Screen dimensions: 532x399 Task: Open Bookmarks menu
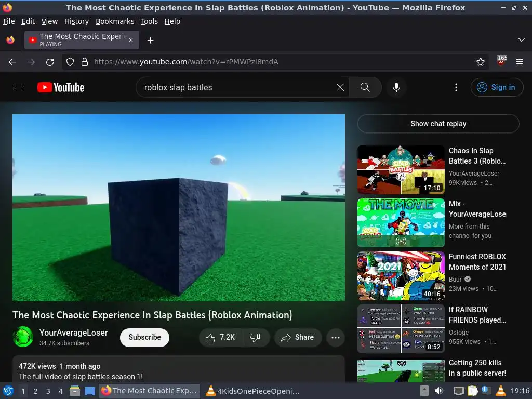point(115,21)
